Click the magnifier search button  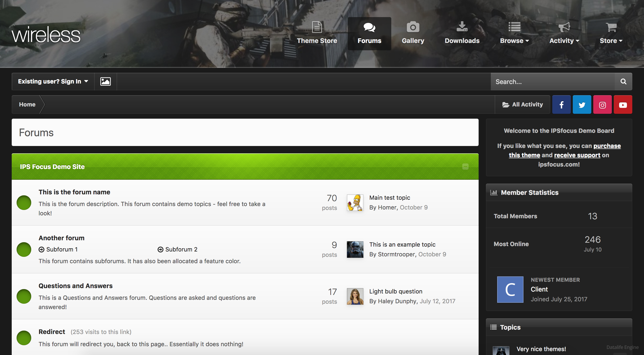coord(623,82)
